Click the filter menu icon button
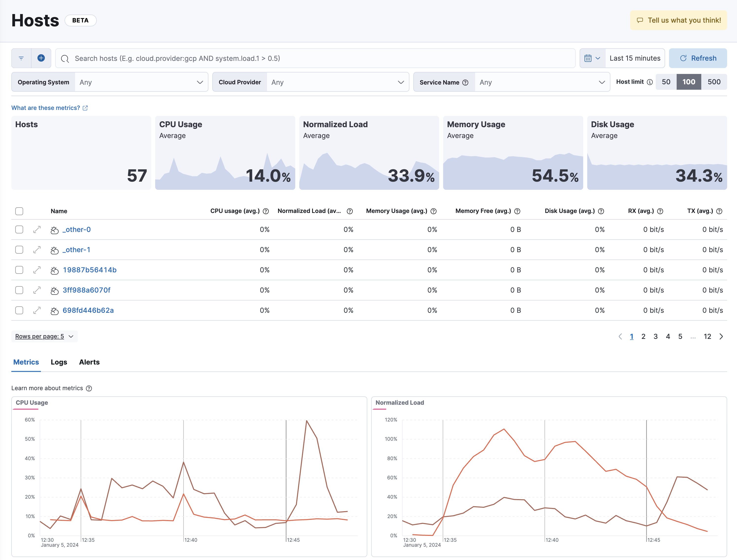This screenshot has height=560, width=737. pyautogui.click(x=21, y=58)
